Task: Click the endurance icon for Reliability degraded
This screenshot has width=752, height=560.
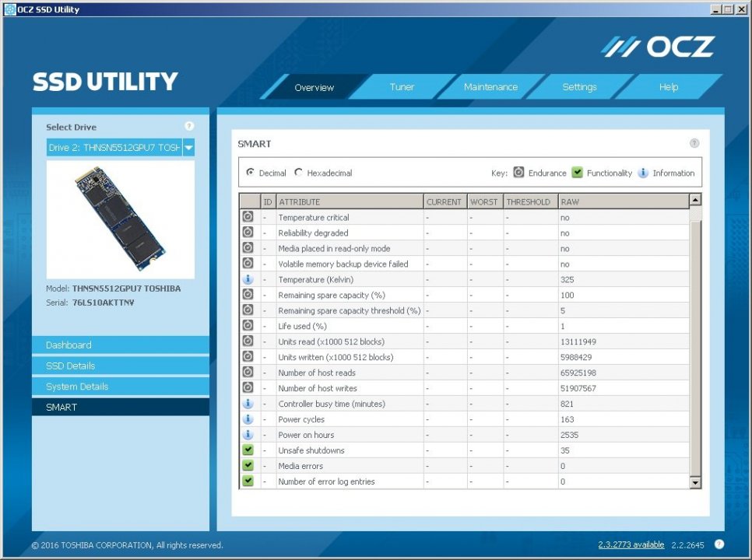Action: (x=248, y=233)
